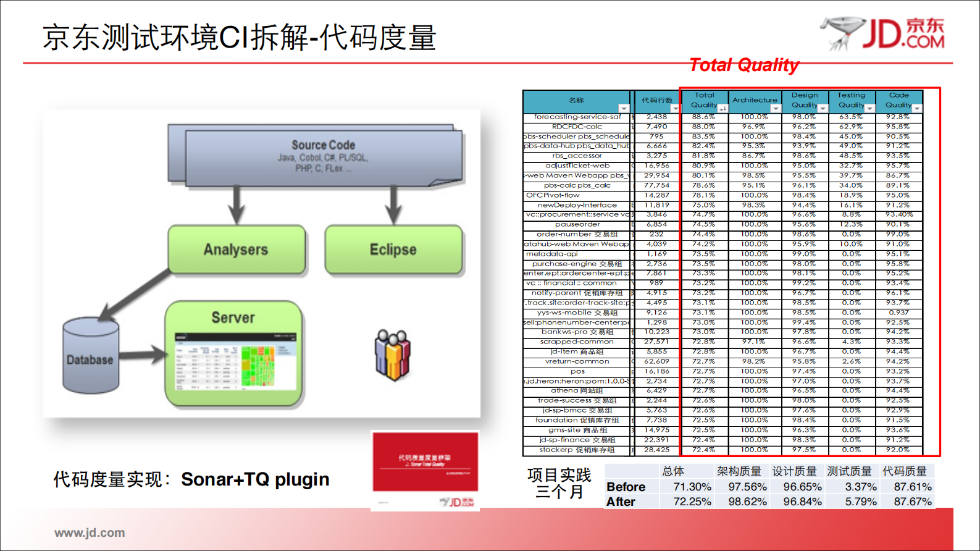Click the 总体 summary column header
This screenshot has height=551, width=980.
672,471
